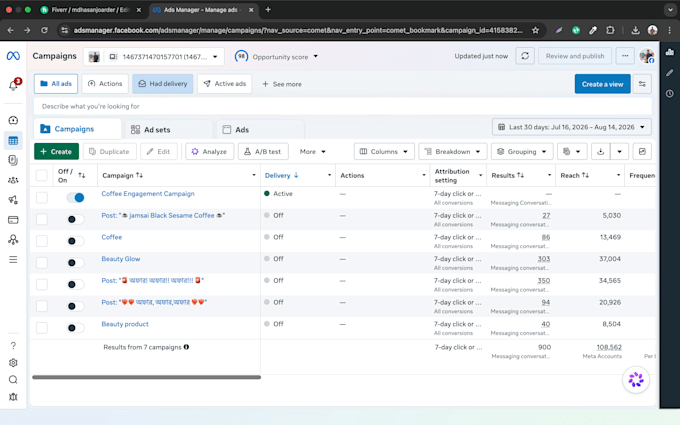The width and height of the screenshot is (680, 425).
Task: Open the Beauty Glow campaign link
Action: (x=121, y=259)
